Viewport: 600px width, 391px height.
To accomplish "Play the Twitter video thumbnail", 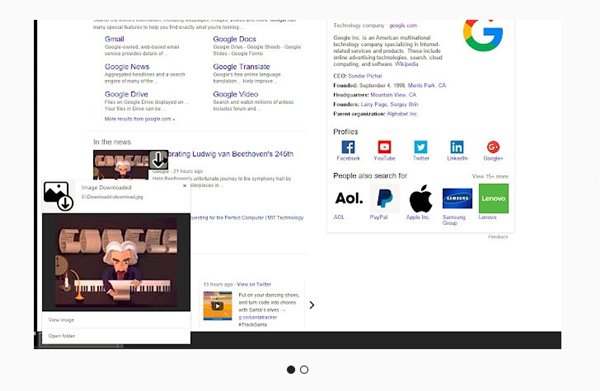I will click(217, 306).
